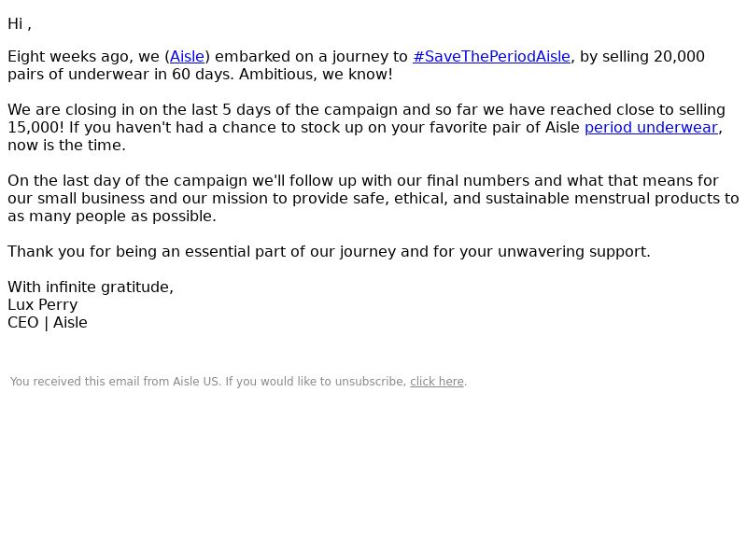Screen dimensions: 747x560
Task: Click the 'now is the time.' text
Action: 66,146
